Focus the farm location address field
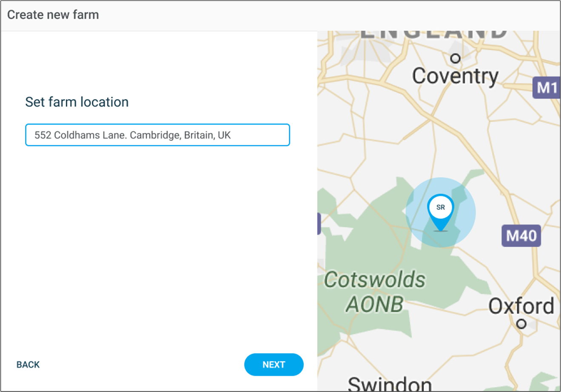561x392 pixels. click(x=157, y=135)
